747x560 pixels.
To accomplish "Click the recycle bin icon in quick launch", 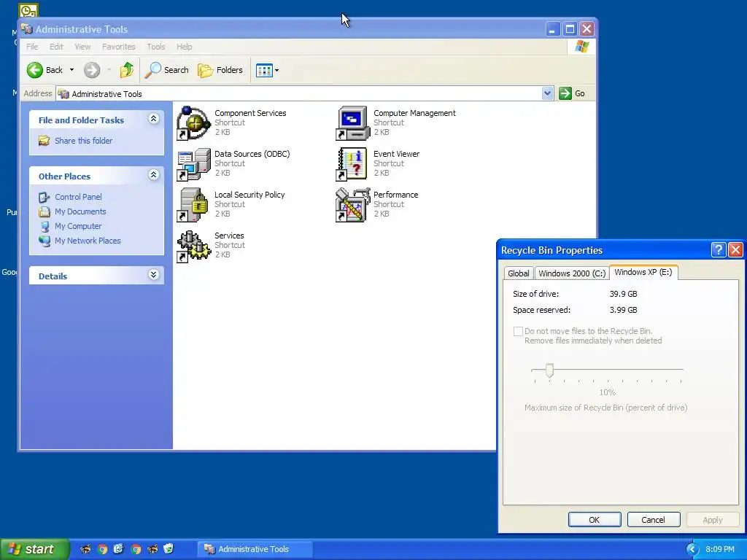I will pos(169,548).
